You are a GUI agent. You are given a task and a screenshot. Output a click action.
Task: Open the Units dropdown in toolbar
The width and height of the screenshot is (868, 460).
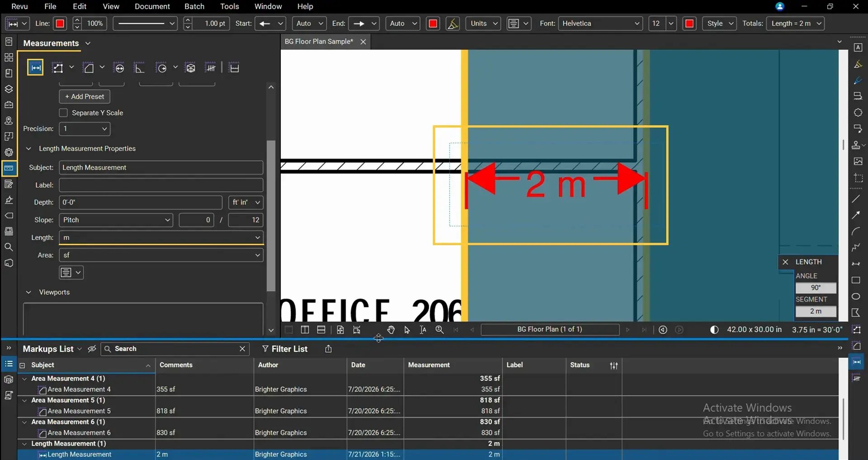click(483, 24)
